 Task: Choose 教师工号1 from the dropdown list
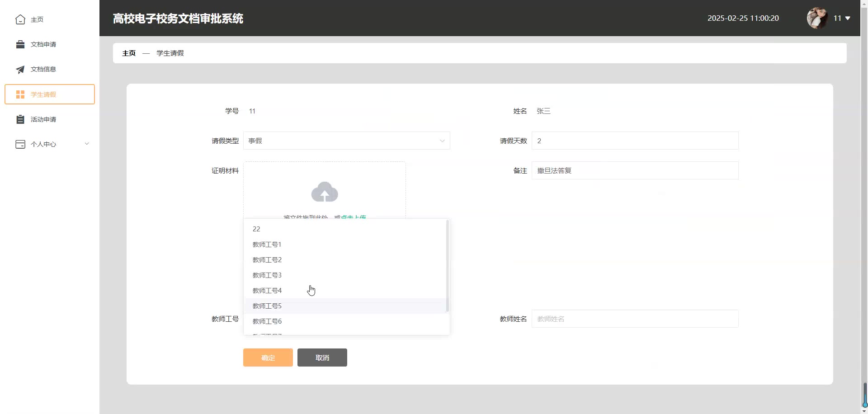(x=346, y=245)
